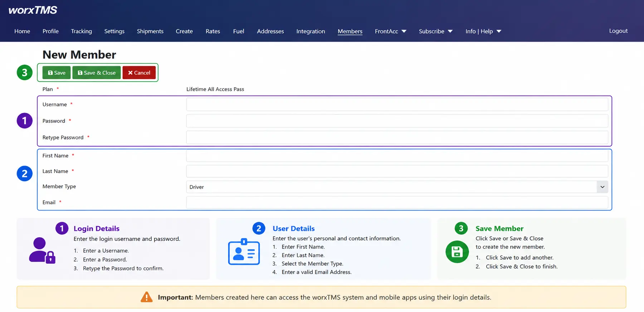Expand the Subscribe dropdown menu
The height and width of the screenshot is (312, 644).
point(436,31)
